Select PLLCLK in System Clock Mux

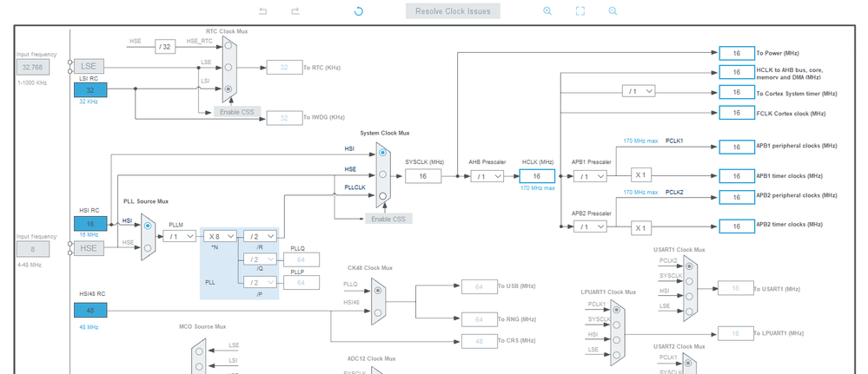click(x=382, y=195)
